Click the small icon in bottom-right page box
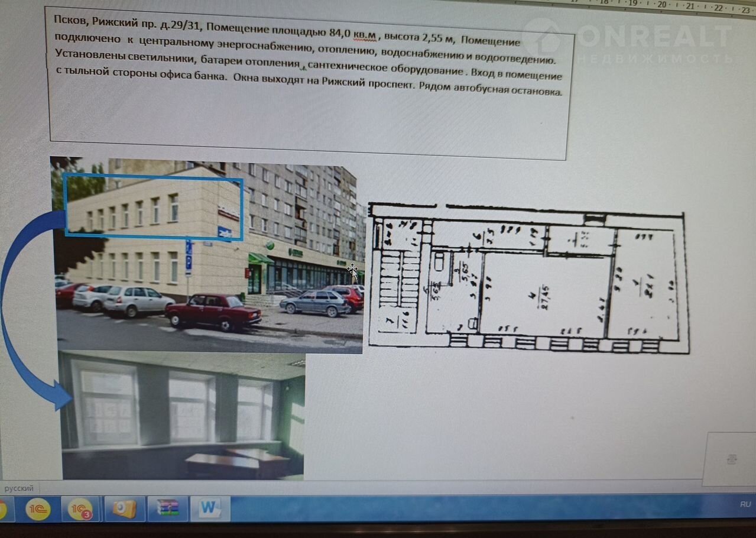The image size is (756, 538). pos(732,459)
